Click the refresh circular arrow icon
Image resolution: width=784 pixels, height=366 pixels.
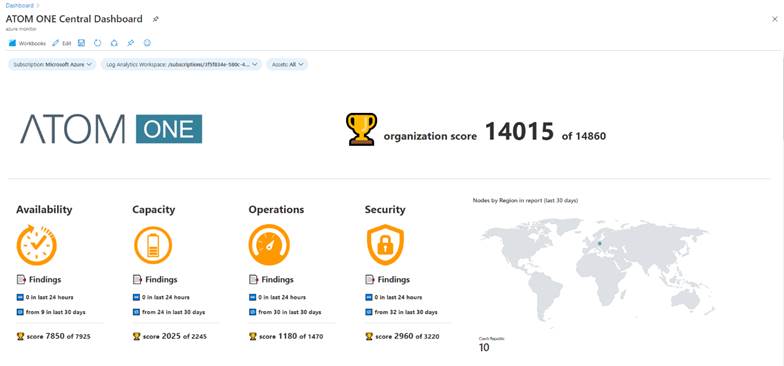pyautogui.click(x=98, y=43)
